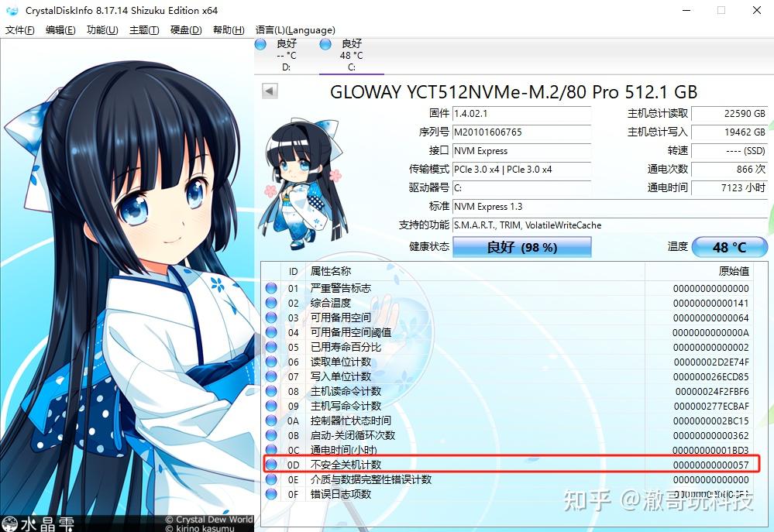Click the 属性名称 column header
The width and height of the screenshot is (774, 532).
pos(476,272)
